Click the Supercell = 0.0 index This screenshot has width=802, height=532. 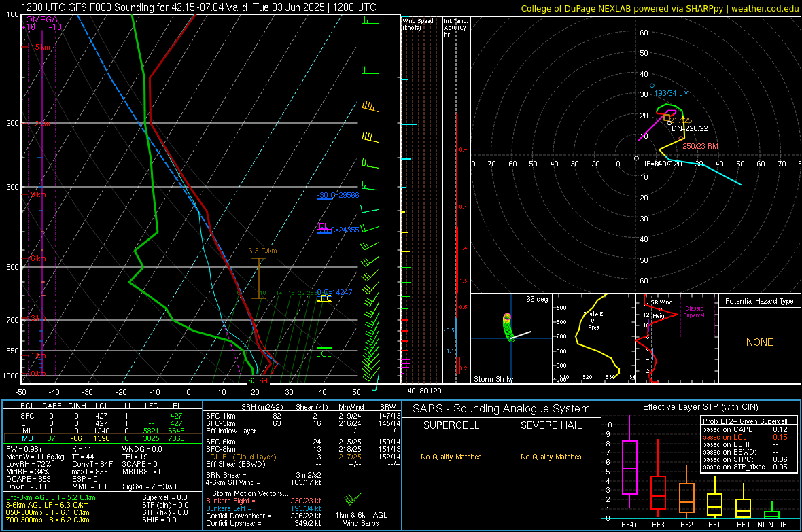[x=164, y=497]
